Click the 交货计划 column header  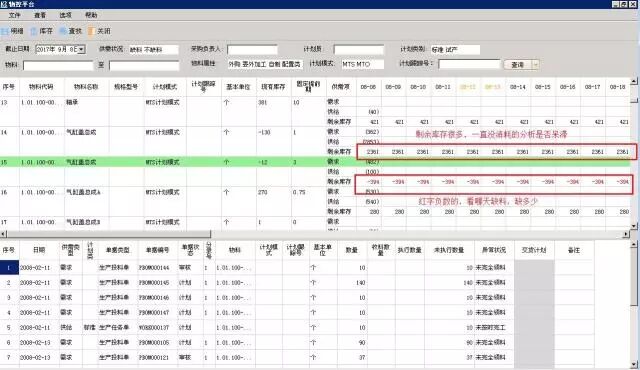534,250
